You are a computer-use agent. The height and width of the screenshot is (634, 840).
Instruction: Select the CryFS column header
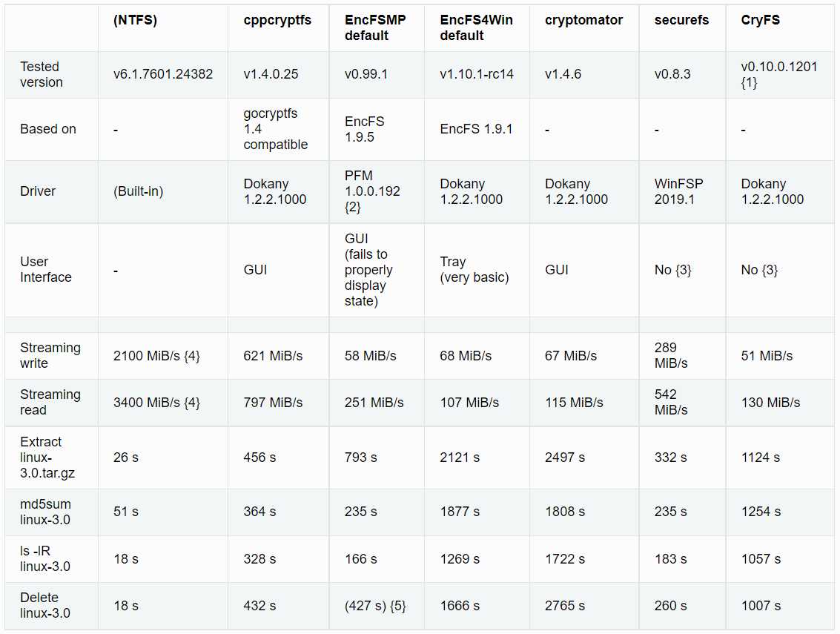click(760, 20)
